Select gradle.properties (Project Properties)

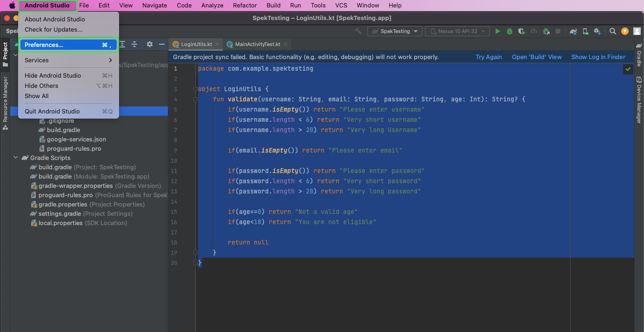[89, 204]
